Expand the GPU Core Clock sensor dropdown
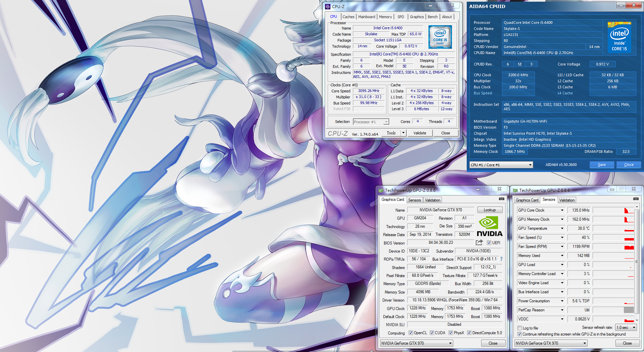Image resolution: width=644 pixels, height=352 pixels. (562, 210)
